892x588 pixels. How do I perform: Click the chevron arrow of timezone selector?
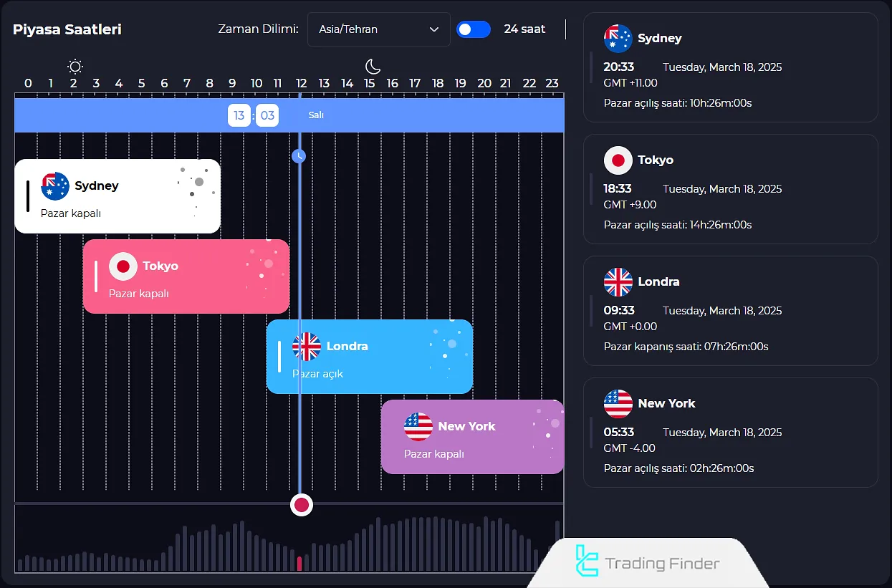point(434,29)
